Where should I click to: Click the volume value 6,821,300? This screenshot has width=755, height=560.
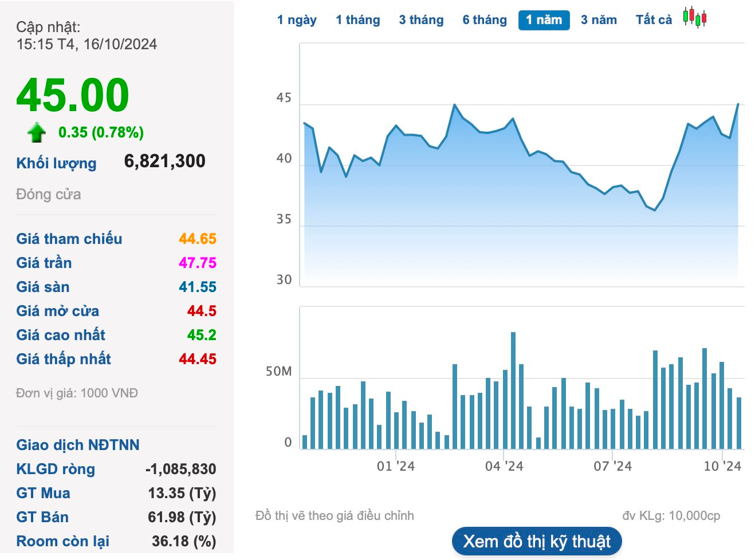[x=165, y=161]
